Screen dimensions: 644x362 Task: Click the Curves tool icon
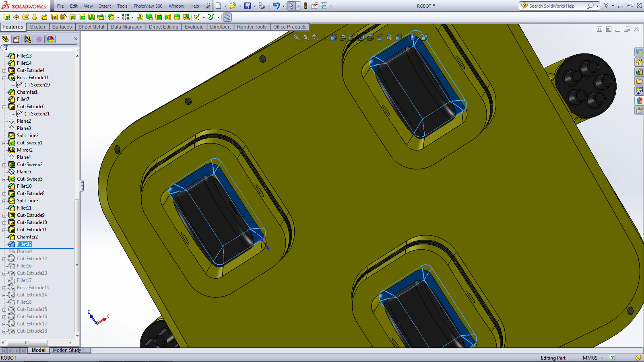tap(211, 17)
